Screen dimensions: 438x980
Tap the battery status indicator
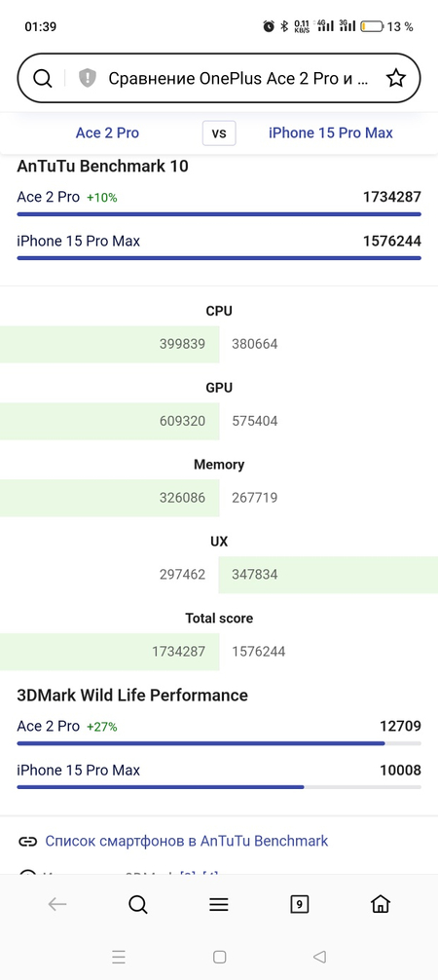click(x=371, y=26)
